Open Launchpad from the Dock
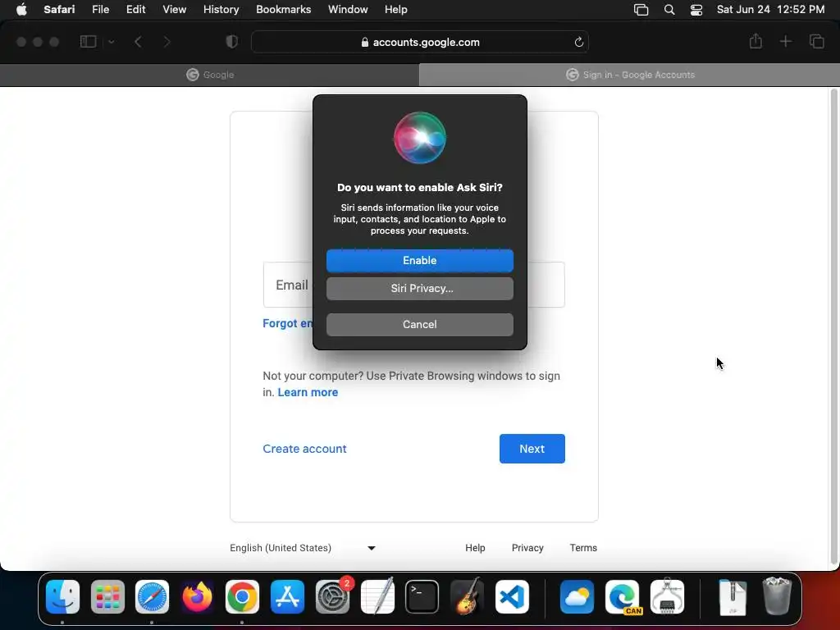The height and width of the screenshot is (630, 840). tap(107, 596)
